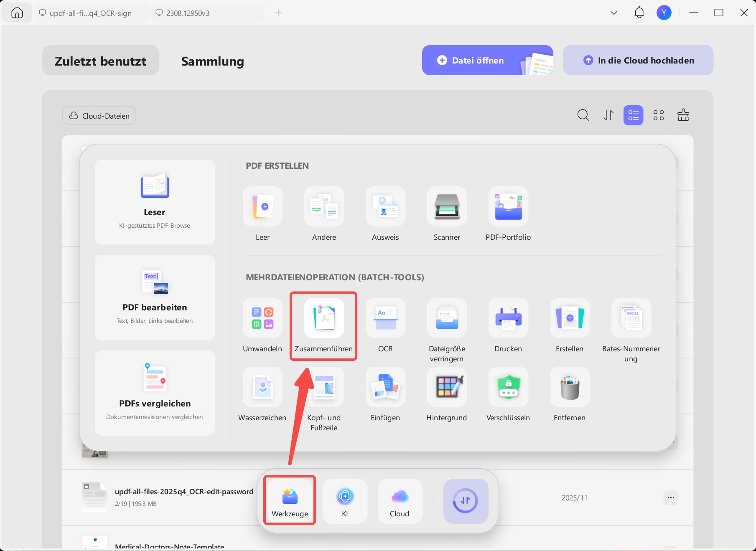Screen dimensions: 756x551
Task: Open the Bates-Nummerierung tool
Action: pos(631,330)
